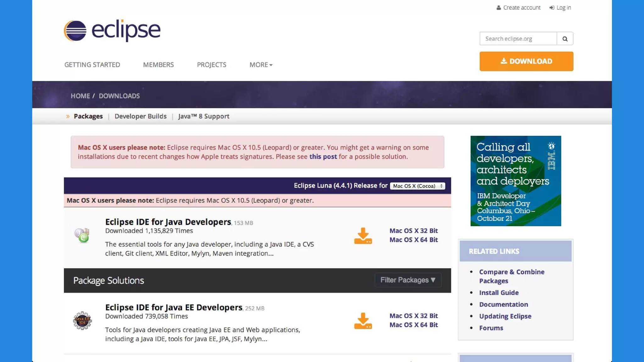Open the Mac OS X (Cocoa) platform dropdown
This screenshot has width=644, height=362.
click(417, 186)
